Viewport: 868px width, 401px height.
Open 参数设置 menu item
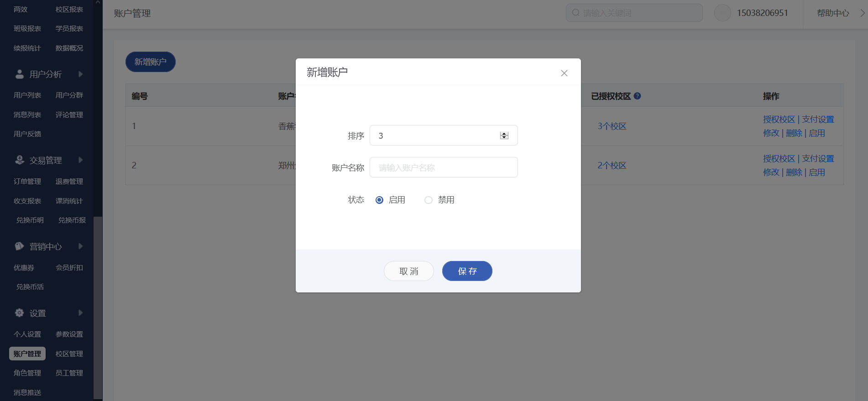69,334
